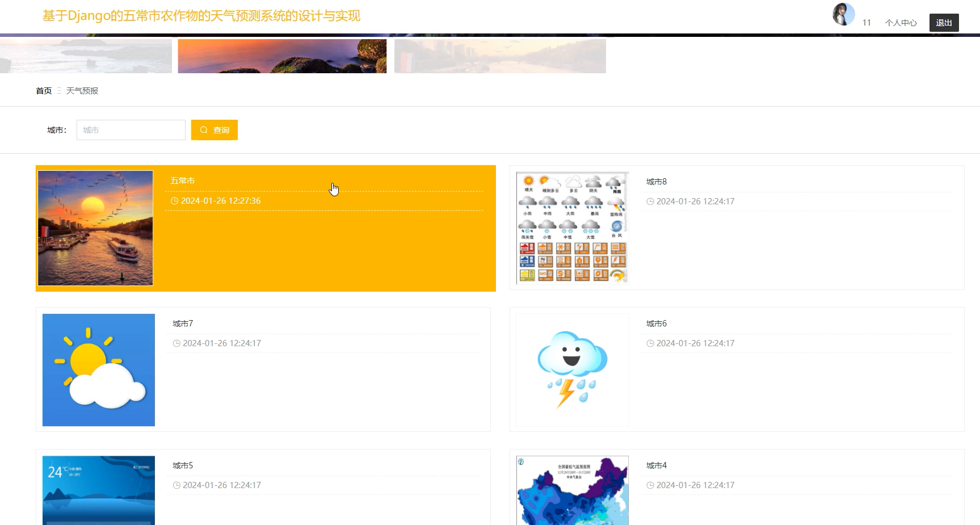Screen dimensions: 980x525
Task: Click 城市8 timestamp 2024-01-26 12:24:17
Action: click(695, 201)
